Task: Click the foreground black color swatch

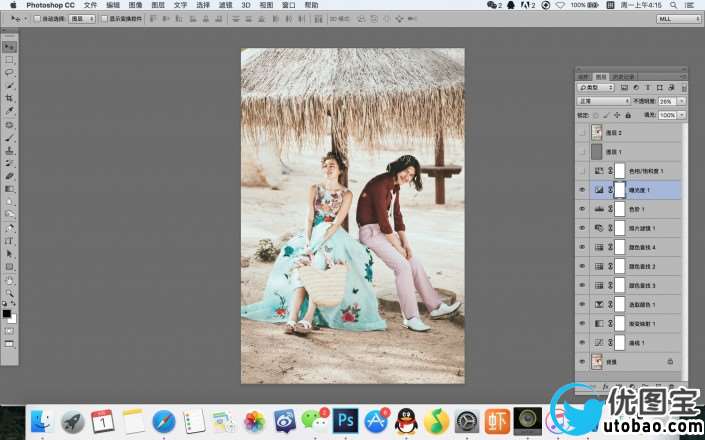Action: point(6,314)
